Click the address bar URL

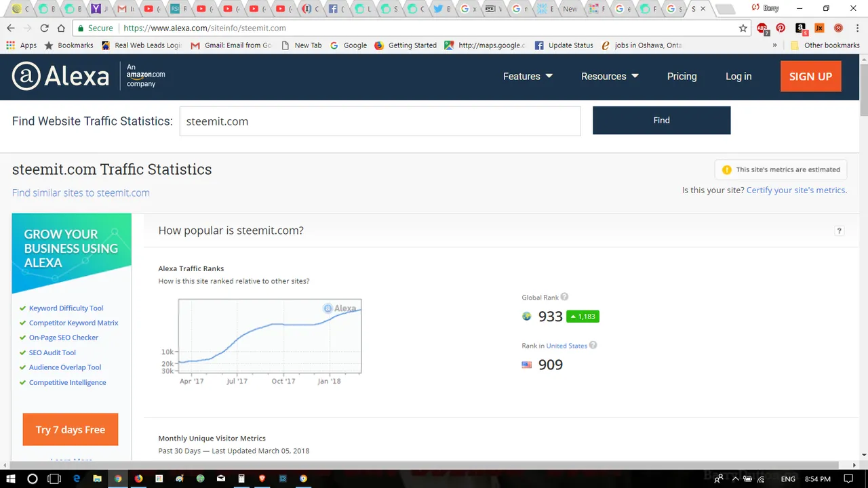click(x=205, y=28)
